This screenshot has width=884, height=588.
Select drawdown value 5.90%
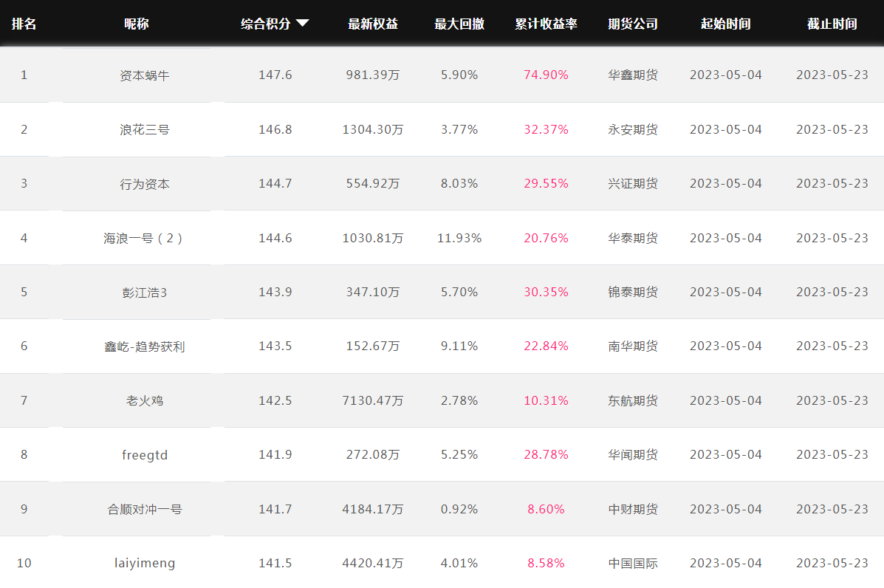[x=459, y=75]
